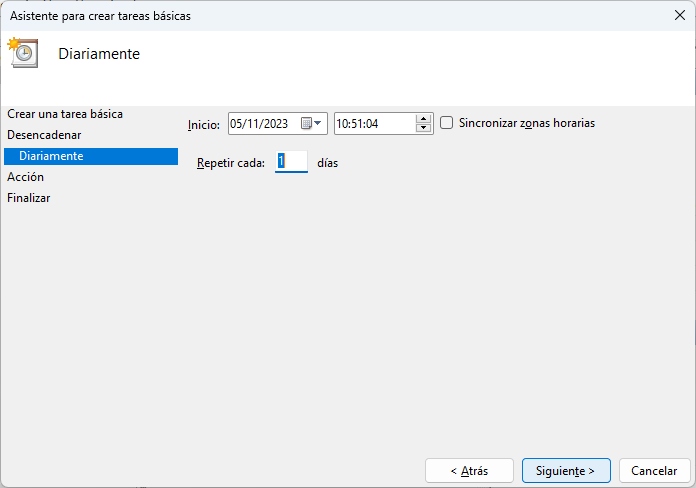Decrease the start time with down arrow
This screenshot has height=488, width=696.
(423, 128)
